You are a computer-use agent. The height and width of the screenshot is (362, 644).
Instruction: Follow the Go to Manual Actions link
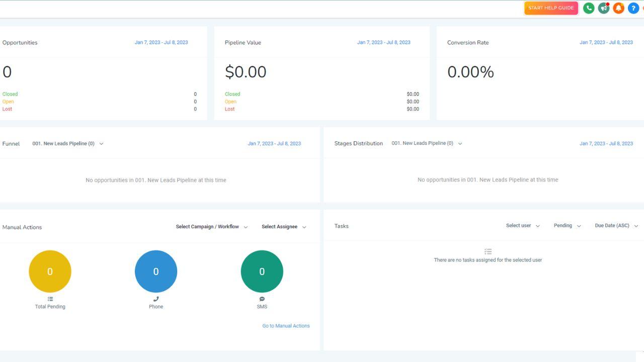(286, 326)
